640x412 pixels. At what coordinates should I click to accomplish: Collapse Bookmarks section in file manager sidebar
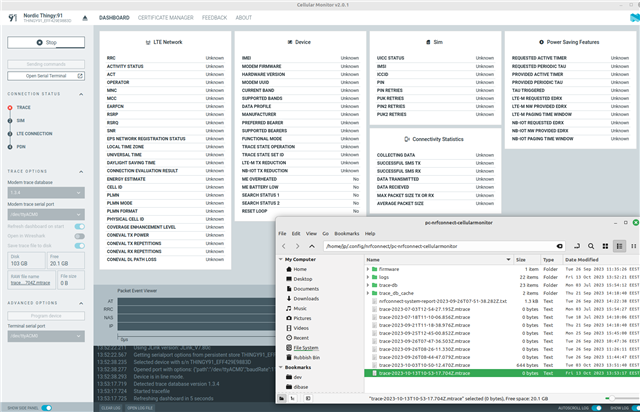(x=281, y=367)
